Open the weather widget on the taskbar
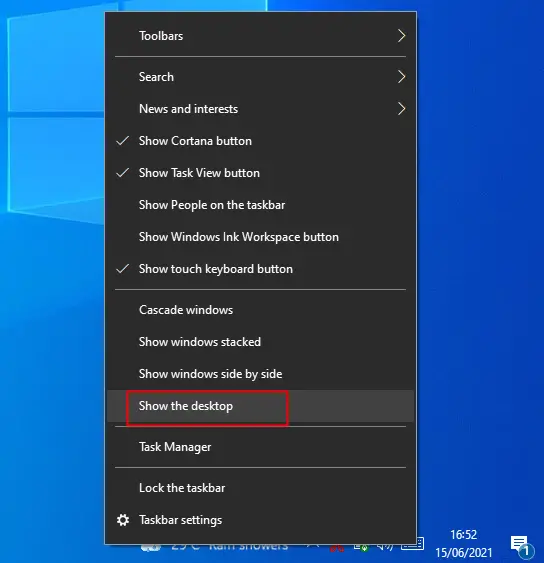 214,547
